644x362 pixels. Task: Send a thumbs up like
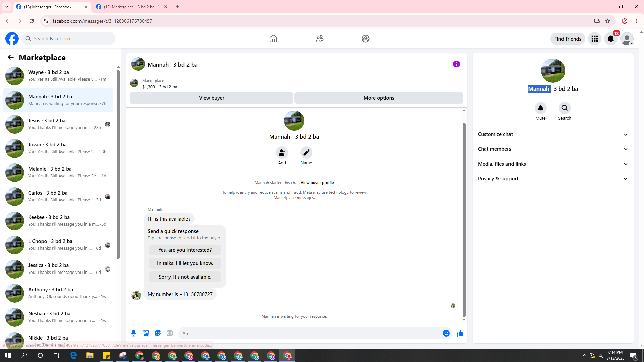(460, 333)
